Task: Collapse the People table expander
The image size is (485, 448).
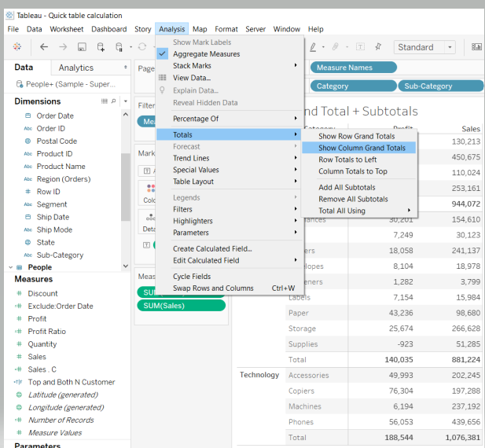Action: [8, 267]
